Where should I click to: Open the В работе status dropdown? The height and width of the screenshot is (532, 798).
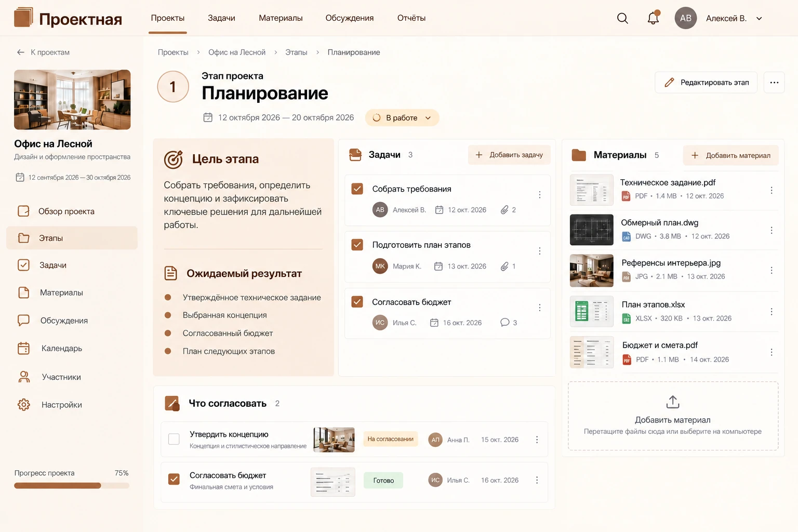(x=402, y=118)
